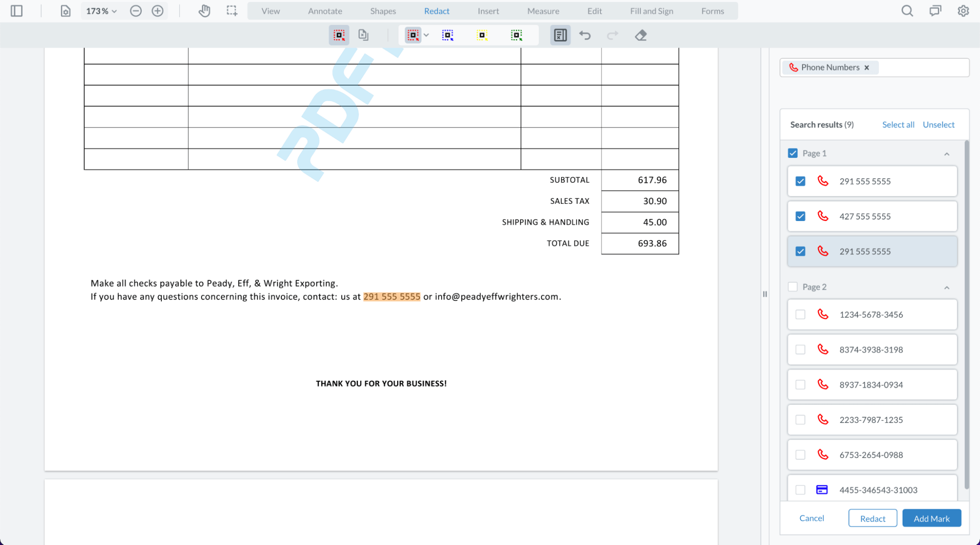Toggle the left sidebar panel icon

point(17,11)
